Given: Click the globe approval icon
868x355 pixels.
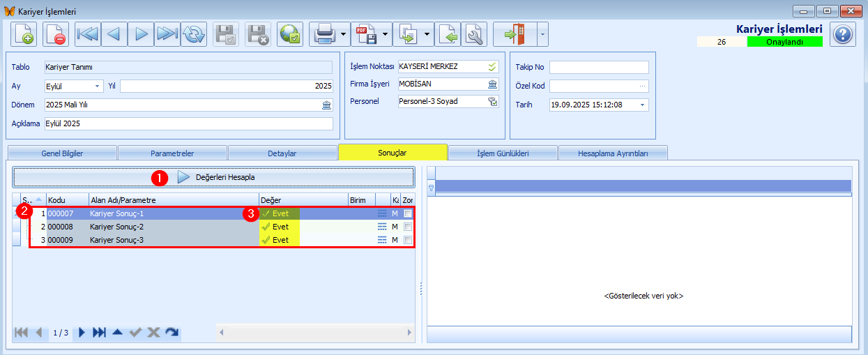Looking at the screenshot, I should (x=290, y=34).
